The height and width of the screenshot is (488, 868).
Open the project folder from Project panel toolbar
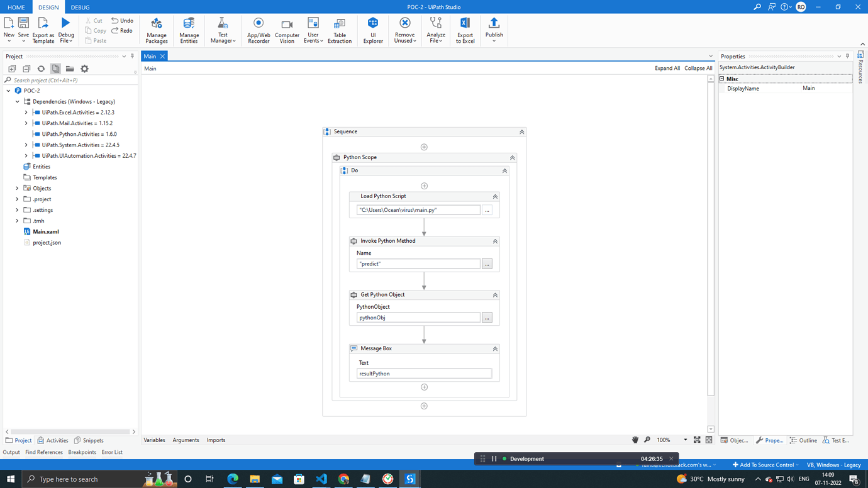pos(70,69)
